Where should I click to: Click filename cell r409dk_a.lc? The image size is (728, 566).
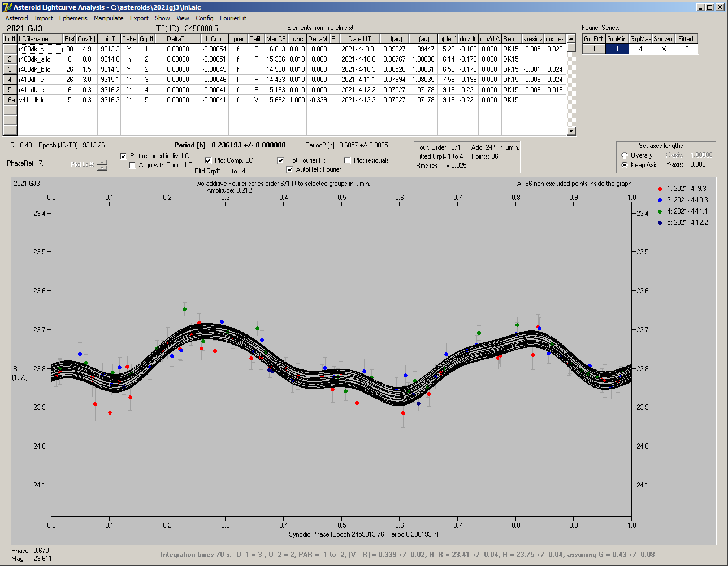(x=40, y=59)
